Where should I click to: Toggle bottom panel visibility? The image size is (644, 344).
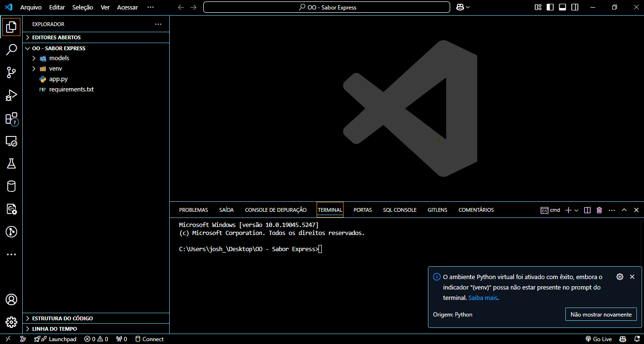click(x=562, y=7)
